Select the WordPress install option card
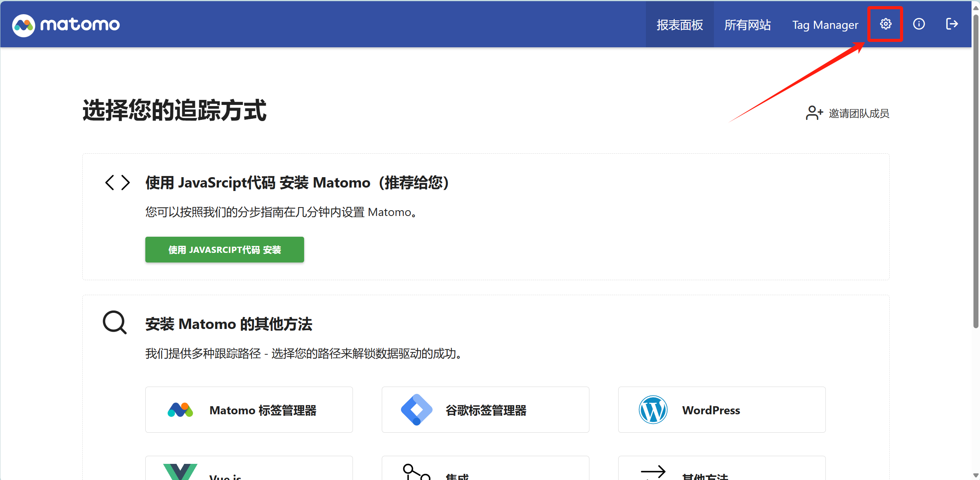The image size is (980, 480). click(721, 410)
